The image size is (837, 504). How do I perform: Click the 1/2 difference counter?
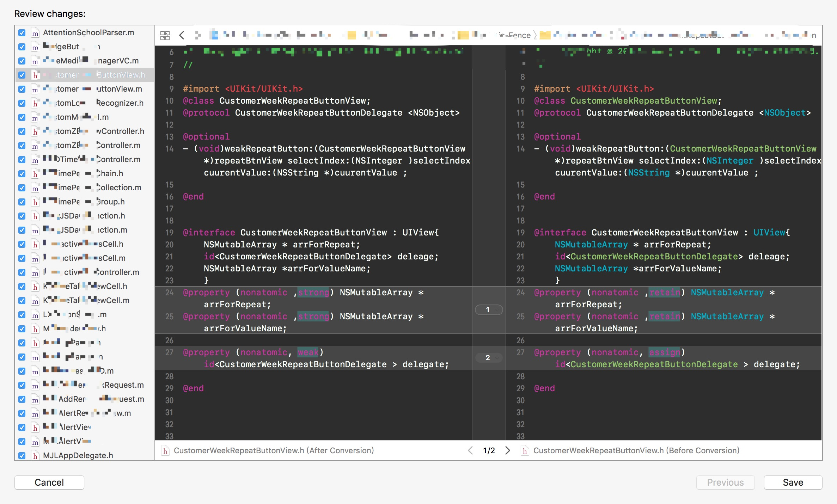[x=489, y=450]
